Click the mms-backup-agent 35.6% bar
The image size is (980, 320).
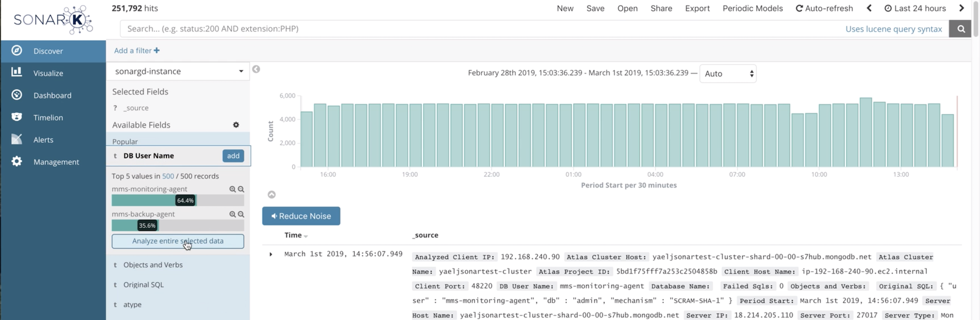tap(178, 225)
